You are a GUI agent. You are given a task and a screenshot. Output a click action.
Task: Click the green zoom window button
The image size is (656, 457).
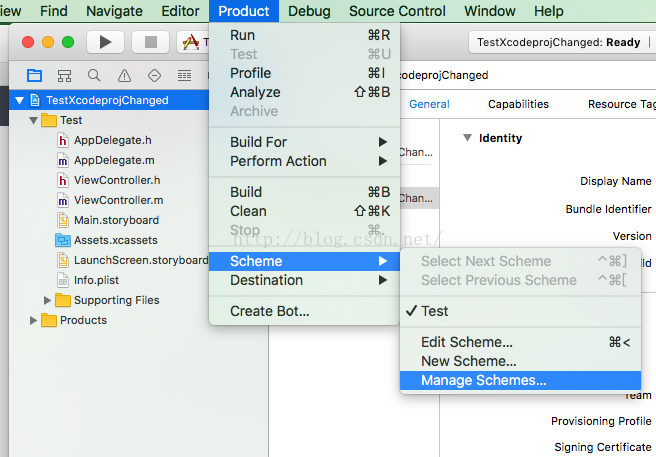(x=68, y=42)
